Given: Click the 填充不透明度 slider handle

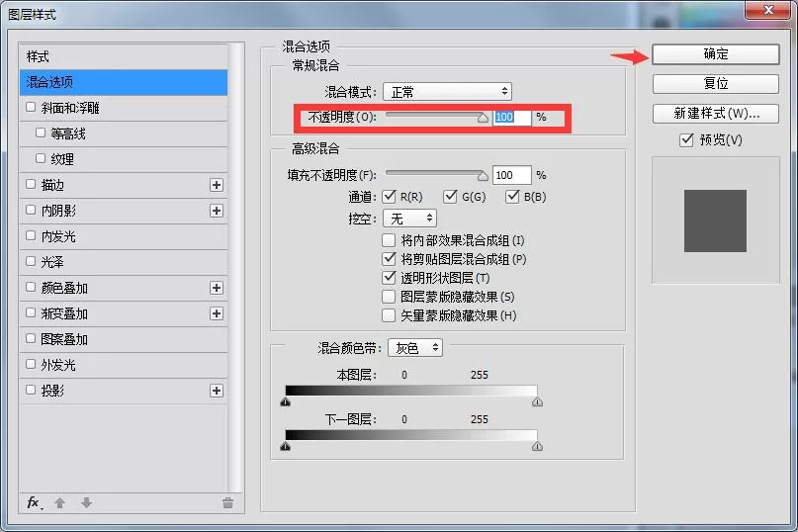Looking at the screenshot, I should [x=483, y=176].
